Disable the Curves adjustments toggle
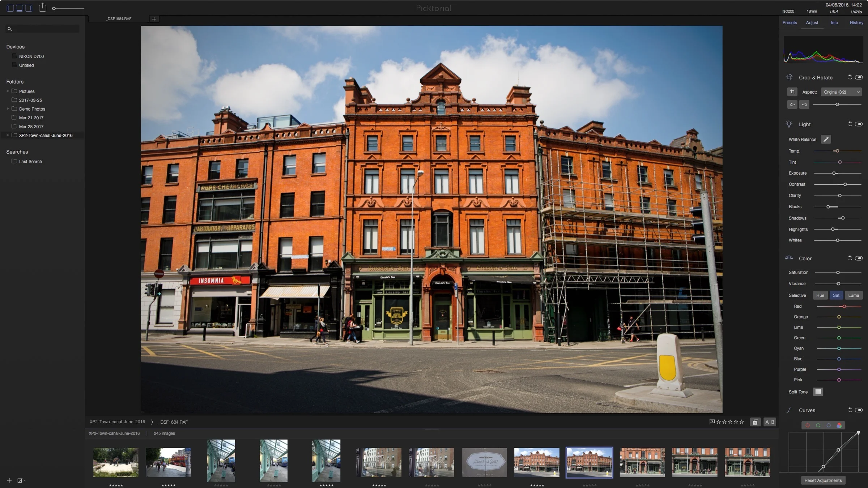 coord(859,410)
